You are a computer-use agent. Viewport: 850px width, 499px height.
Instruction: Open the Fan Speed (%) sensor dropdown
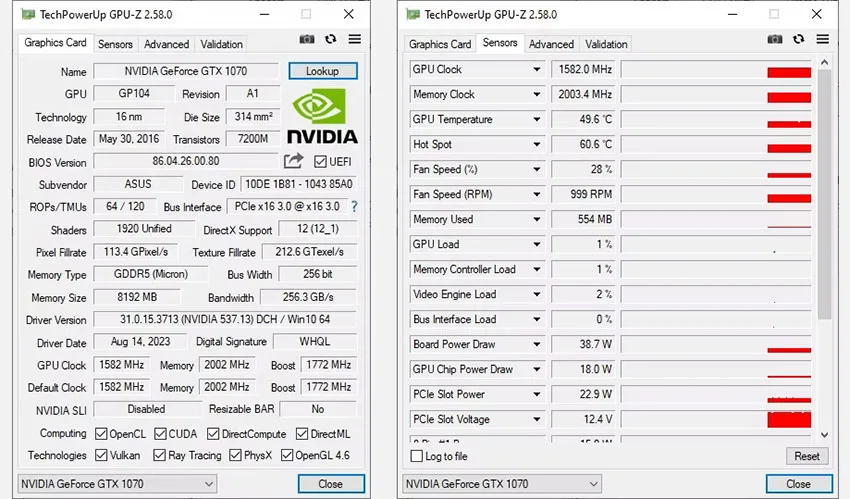[x=536, y=169]
